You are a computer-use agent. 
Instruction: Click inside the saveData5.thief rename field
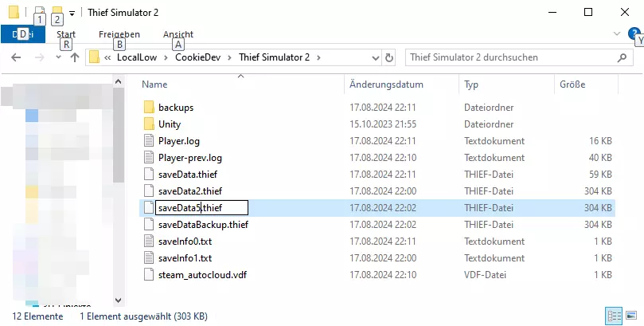coord(201,208)
